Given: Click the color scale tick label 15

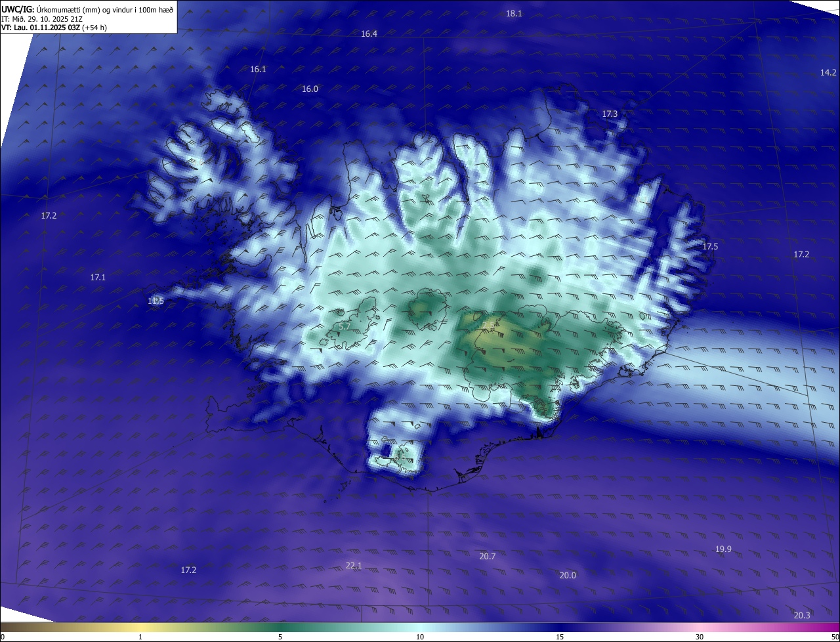Looking at the screenshot, I should 560,637.
